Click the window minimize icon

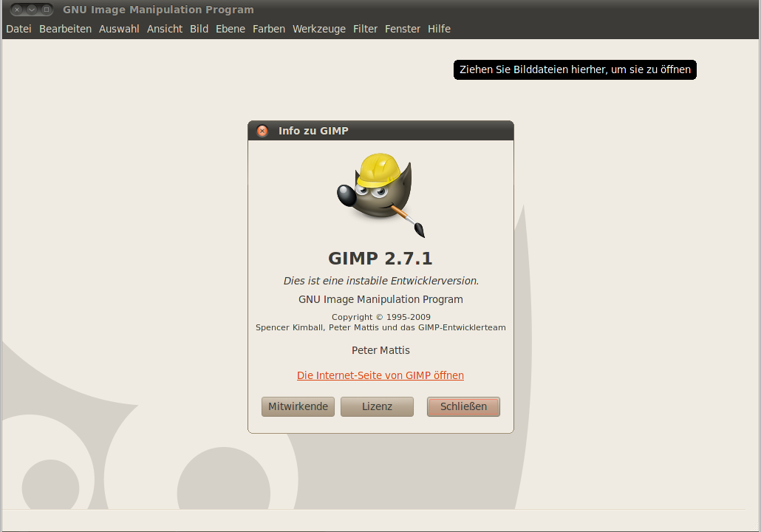click(x=30, y=10)
